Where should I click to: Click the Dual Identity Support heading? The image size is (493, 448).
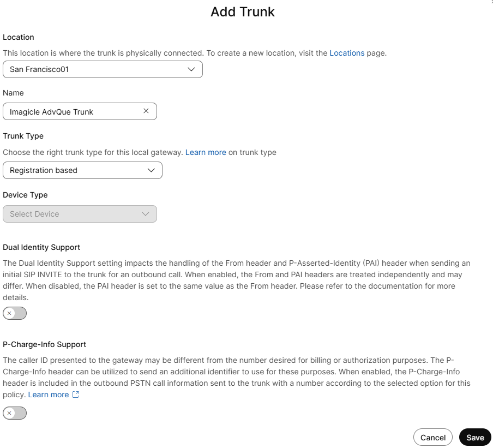pyautogui.click(x=41, y=247)
